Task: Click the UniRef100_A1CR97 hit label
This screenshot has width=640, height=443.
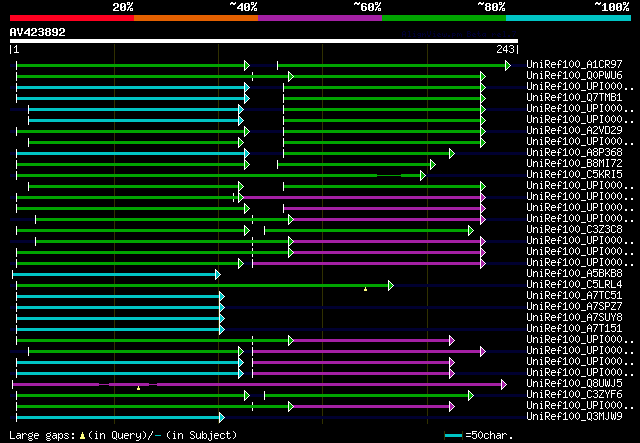Action: click(574, 65)
